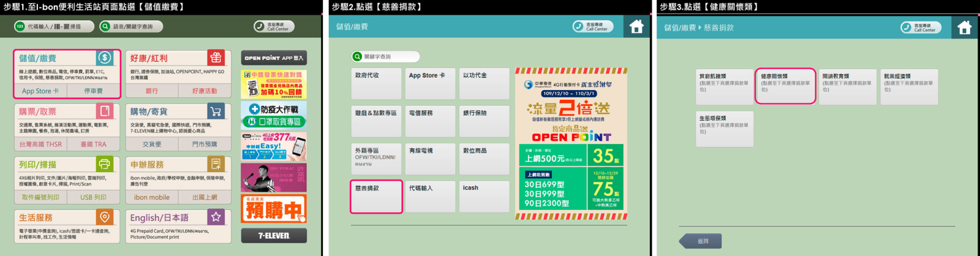Open the 申辦超Easy 377元 banner
The height and width of the screenshot is (256, 980).
point(274,146)
